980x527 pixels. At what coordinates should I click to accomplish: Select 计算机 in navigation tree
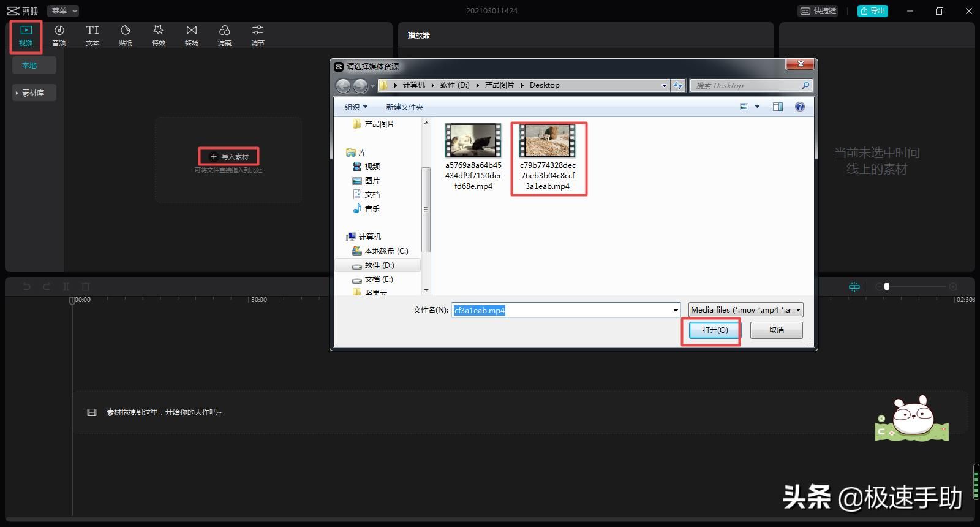[x=364, y=237]
